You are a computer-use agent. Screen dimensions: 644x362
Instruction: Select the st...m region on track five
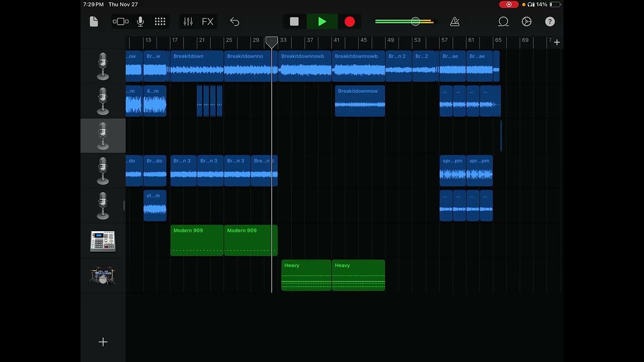(155, 206)
